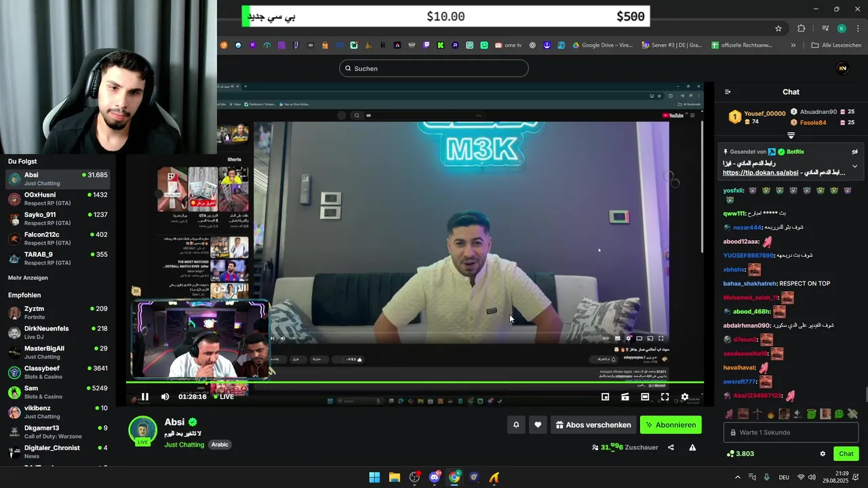Jump to LIVE in the player bar
The width and height of the screenshot is (868, 488).
[224, 396]
